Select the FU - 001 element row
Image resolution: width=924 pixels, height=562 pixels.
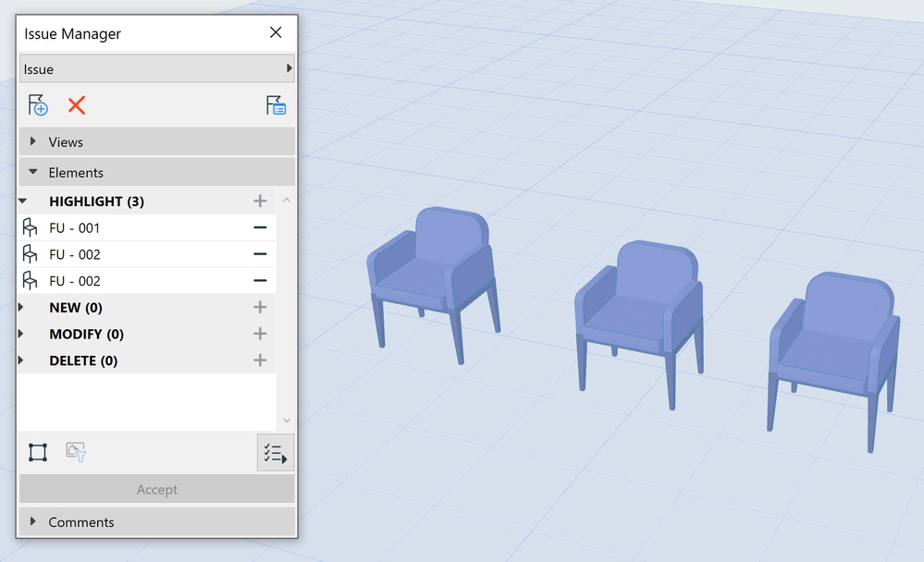(146, 227)
